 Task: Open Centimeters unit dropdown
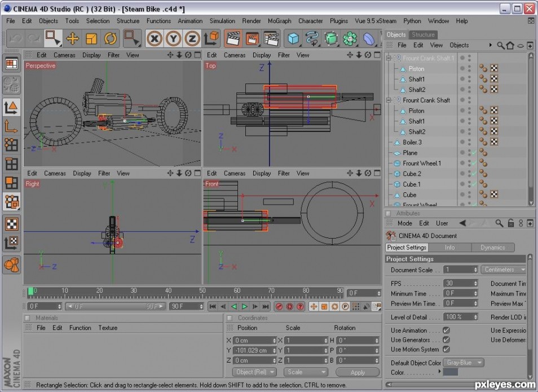503,270
